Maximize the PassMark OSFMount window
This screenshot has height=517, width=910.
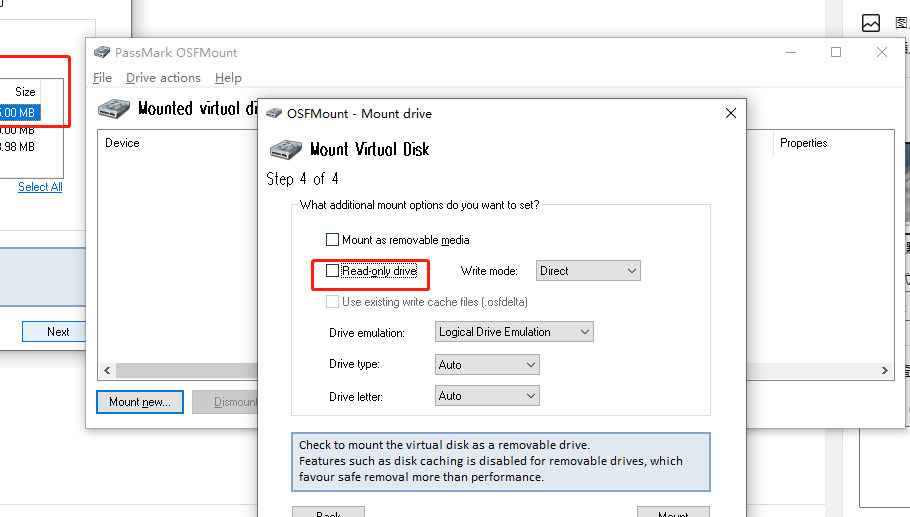tap(836, 52)
